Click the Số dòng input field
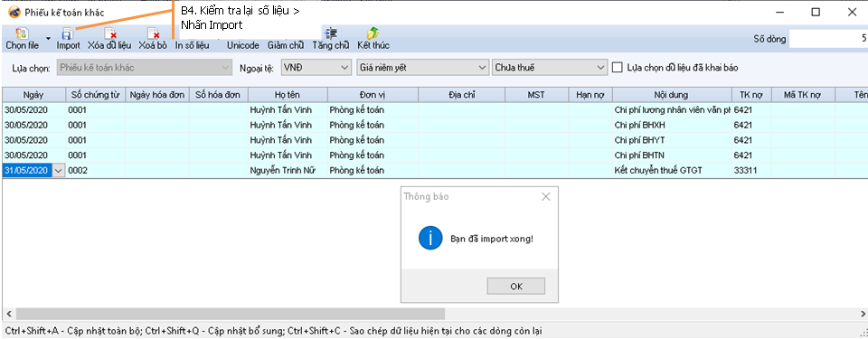868x339 pixels. [828, 39]
